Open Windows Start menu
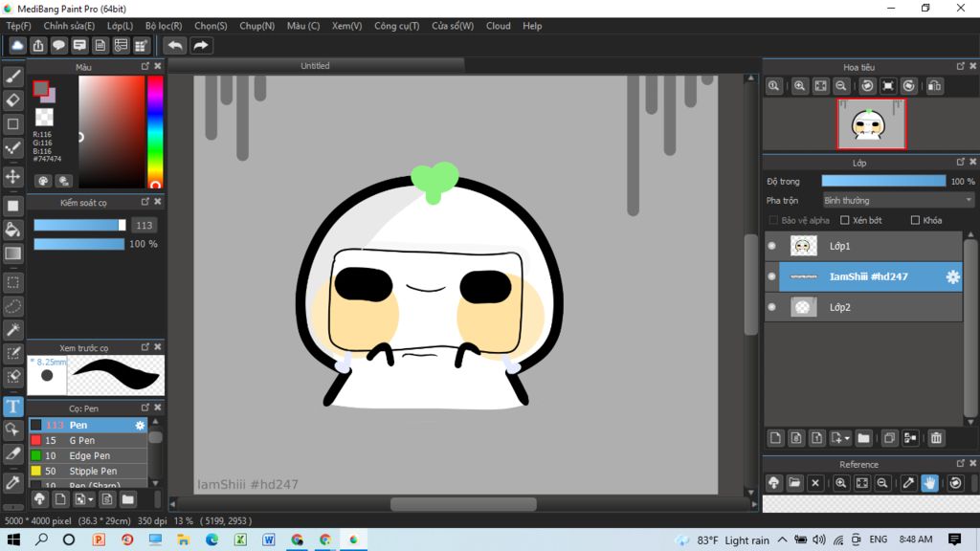980x551 pixels. point(13,540)
